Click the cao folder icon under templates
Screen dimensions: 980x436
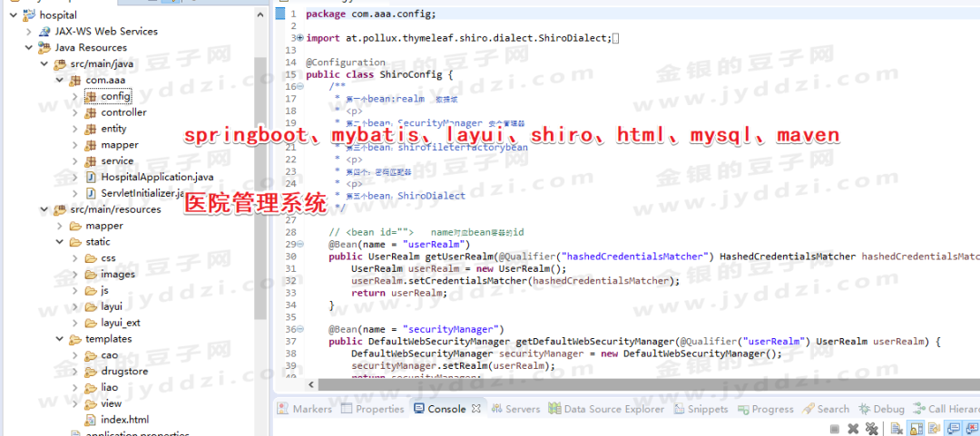point(92,355)
